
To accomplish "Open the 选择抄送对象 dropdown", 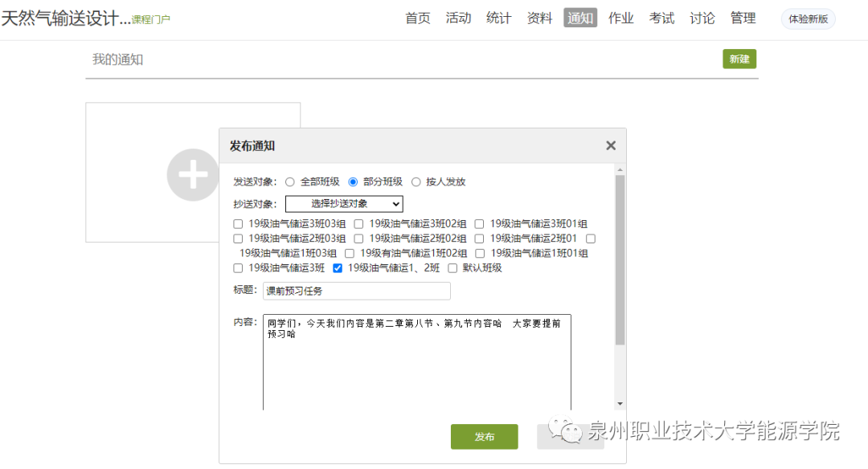I will pyautogui.click(x=344, y=203).
